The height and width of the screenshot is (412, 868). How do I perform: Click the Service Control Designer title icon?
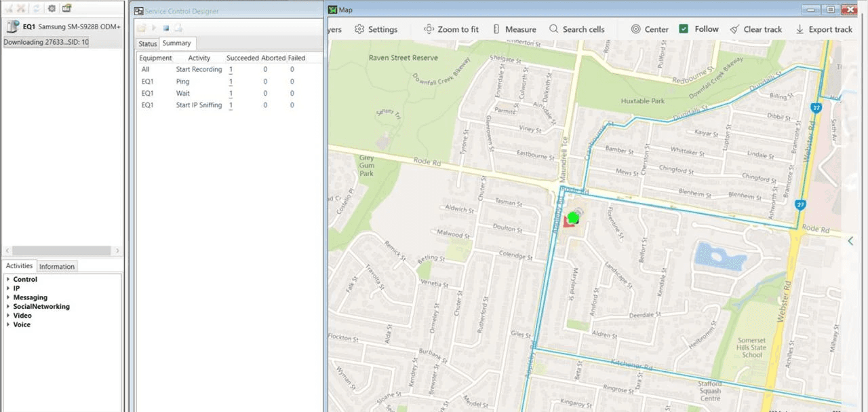tap(139, 11)
